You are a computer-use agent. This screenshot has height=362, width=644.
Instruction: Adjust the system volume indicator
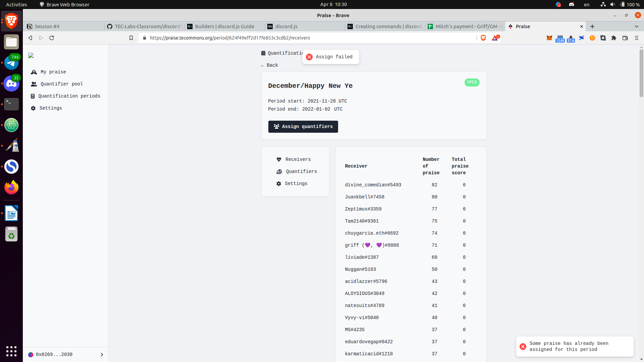coord(612,4)
